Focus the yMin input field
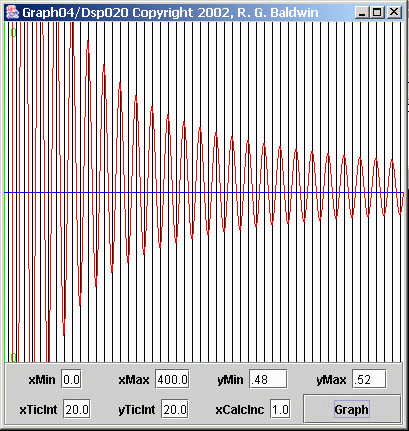 coord(268,379)
